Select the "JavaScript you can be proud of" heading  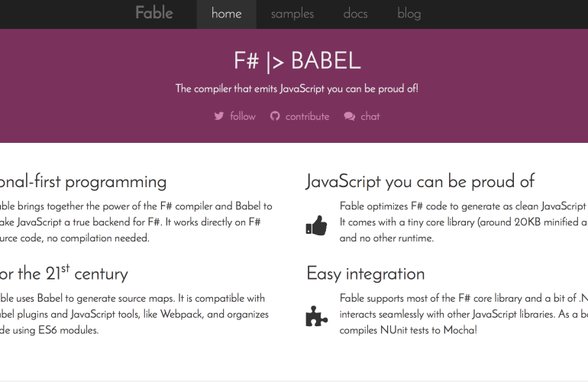(x=420, y=181)
